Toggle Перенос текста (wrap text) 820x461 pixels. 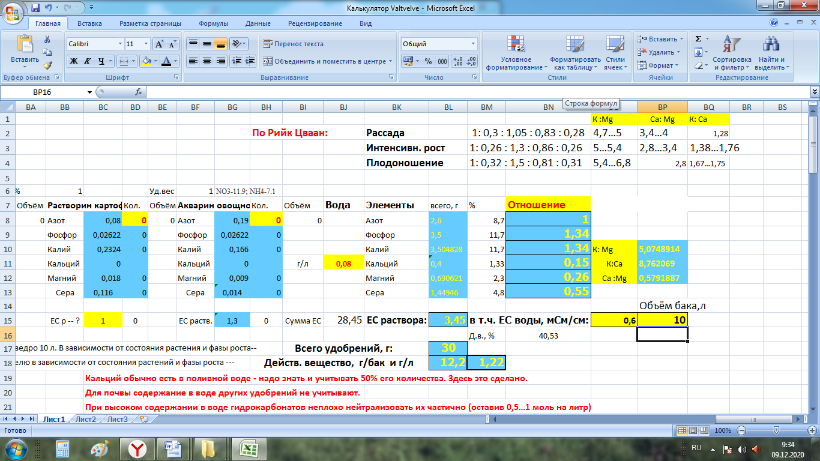click(x=293, y=44)
